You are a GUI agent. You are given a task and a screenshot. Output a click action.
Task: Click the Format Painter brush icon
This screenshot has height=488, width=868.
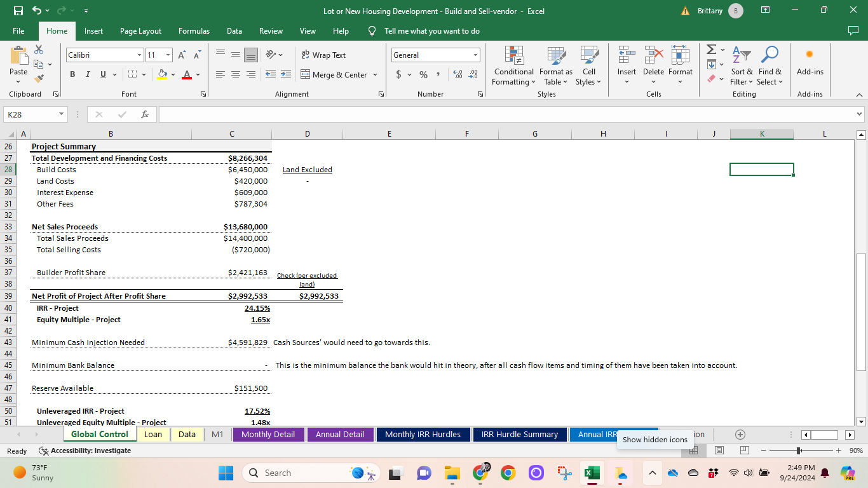(39, 79)
